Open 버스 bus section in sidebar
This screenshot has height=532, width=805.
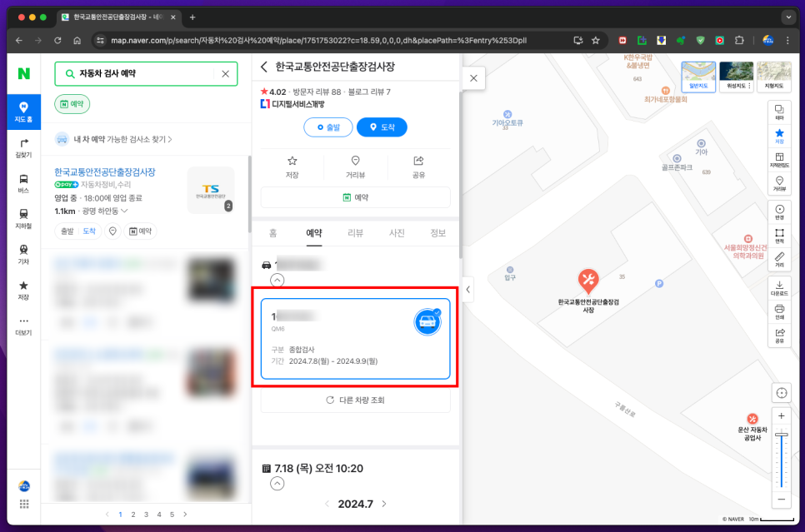click(23, 184)
